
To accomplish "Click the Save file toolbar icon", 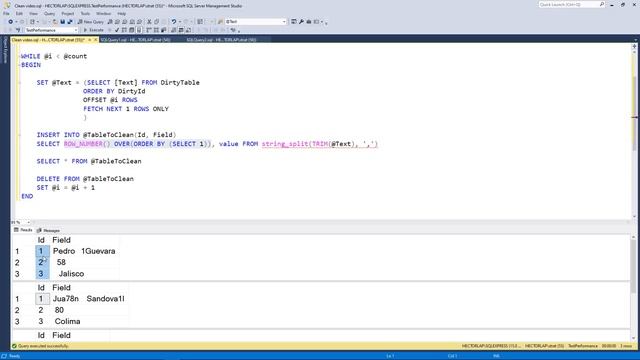I will pyautogui.click(x=62, y=22).
